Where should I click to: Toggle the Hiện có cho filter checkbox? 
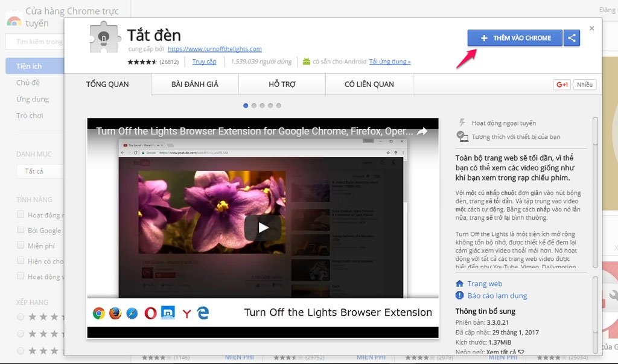pos(21,261)
